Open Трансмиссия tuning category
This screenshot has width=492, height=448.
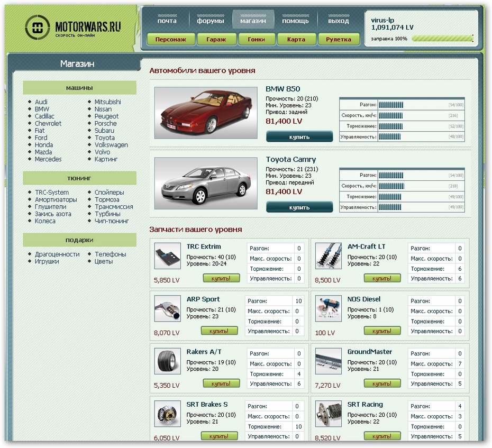tap(114, 207)
